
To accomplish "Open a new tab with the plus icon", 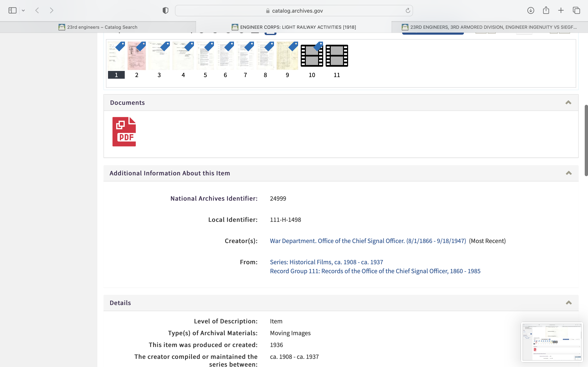I will (x=561, y=10).
